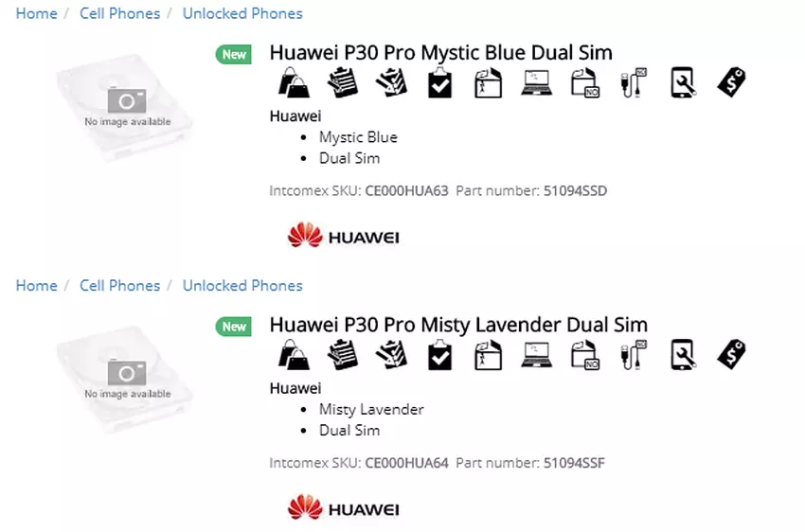The height and width of the screenshot is (532, 805).
Task: Click the price tag icon for Misty Lavender
Action: pyautogui.click(x=731, y=353)
